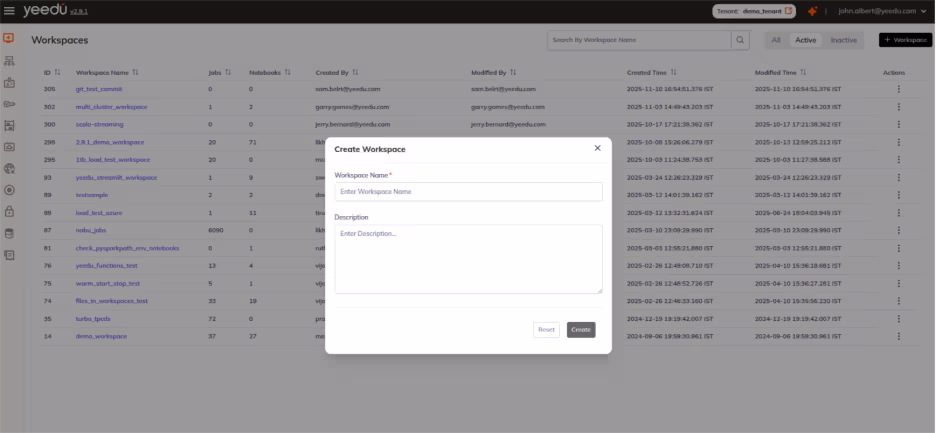
Task: Open actions menu for testsample row
Action: (x=898, y=195)
